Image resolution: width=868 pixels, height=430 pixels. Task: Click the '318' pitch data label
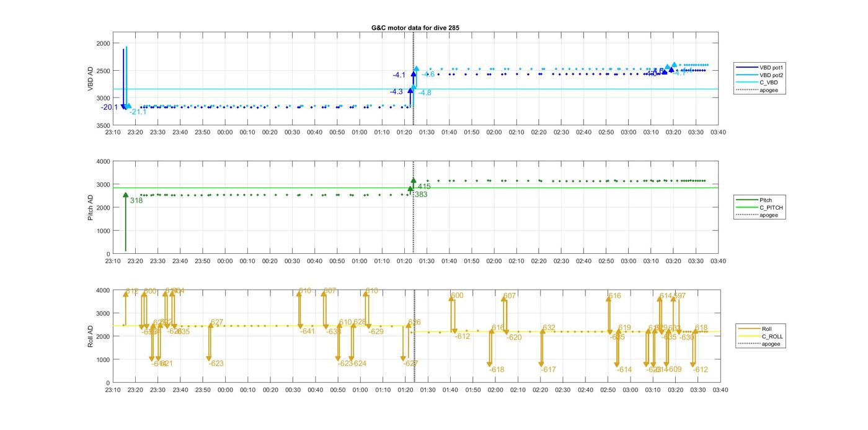136,200
